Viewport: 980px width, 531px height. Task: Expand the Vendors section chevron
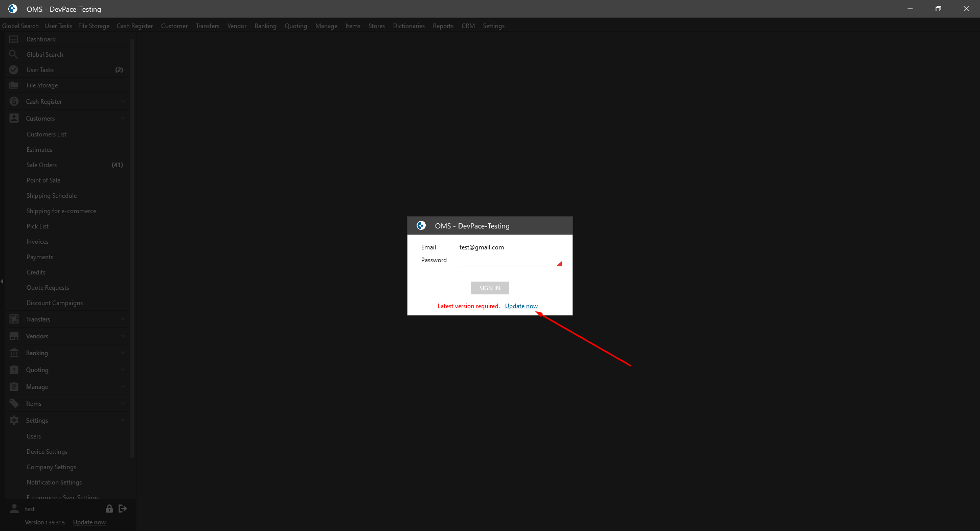point(123,336)
